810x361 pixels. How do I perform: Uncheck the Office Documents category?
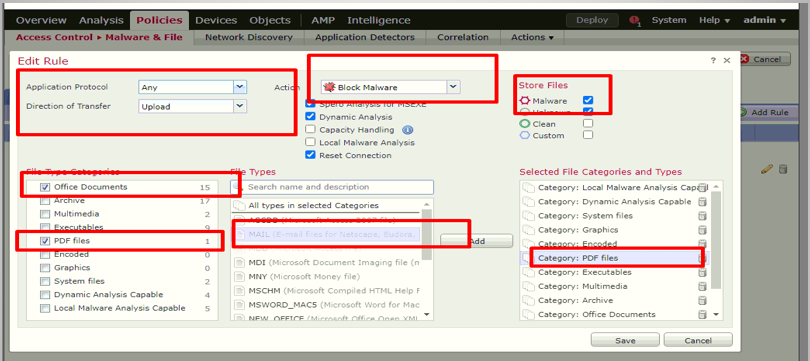(x=45, y=187)
